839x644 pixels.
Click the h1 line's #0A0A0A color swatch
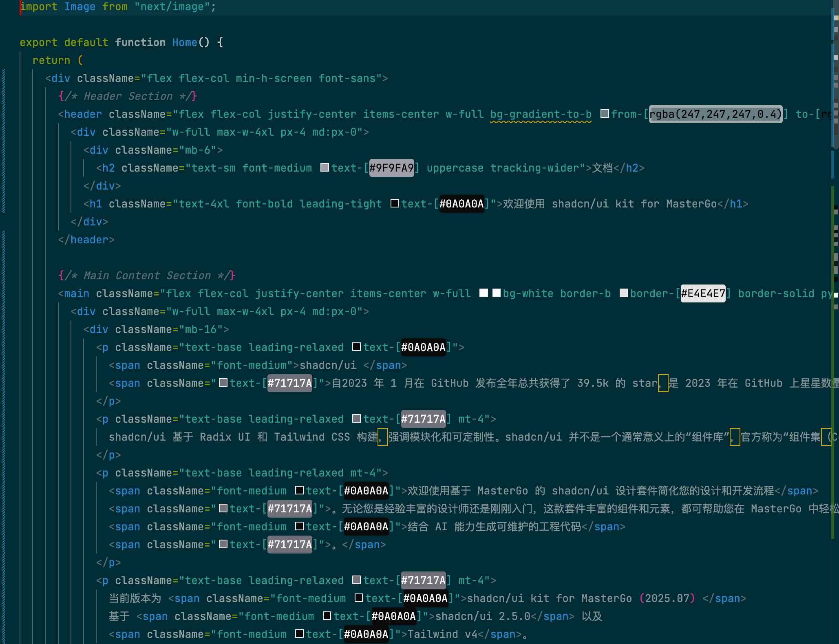pos(395,203)
